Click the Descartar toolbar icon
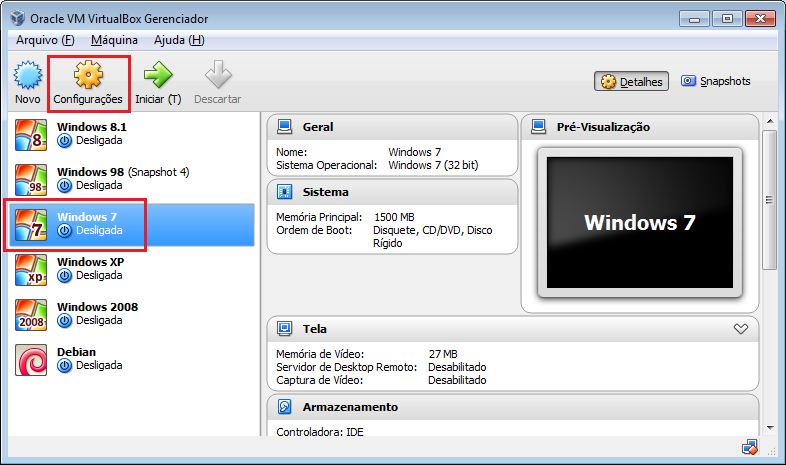Screen dimensions: 786x465 218,75
